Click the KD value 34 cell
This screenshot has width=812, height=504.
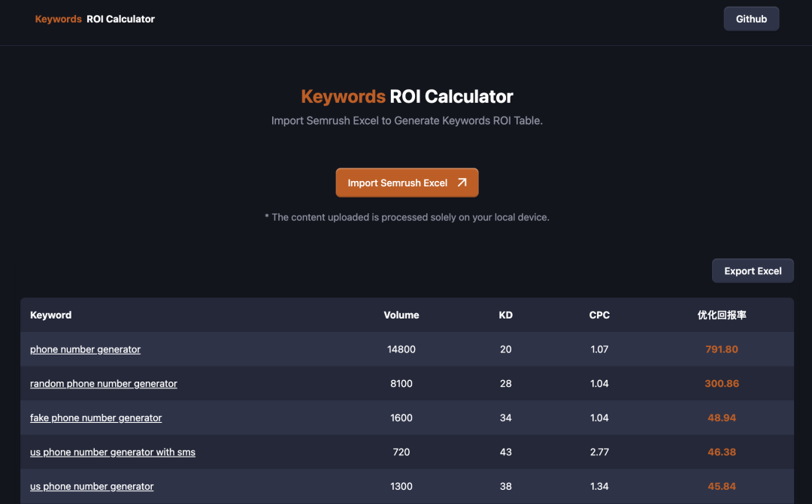tap(505, 418)
